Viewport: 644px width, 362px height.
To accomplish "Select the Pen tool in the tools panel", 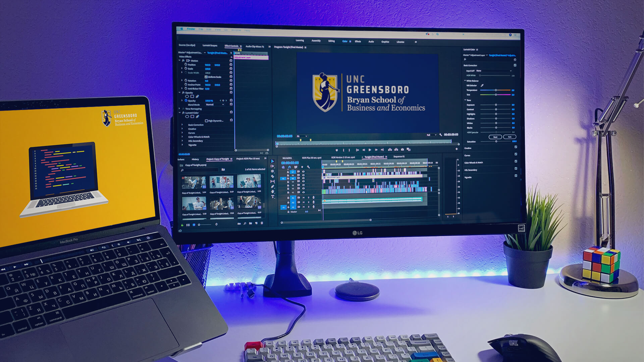I will [x=272, y=187].
